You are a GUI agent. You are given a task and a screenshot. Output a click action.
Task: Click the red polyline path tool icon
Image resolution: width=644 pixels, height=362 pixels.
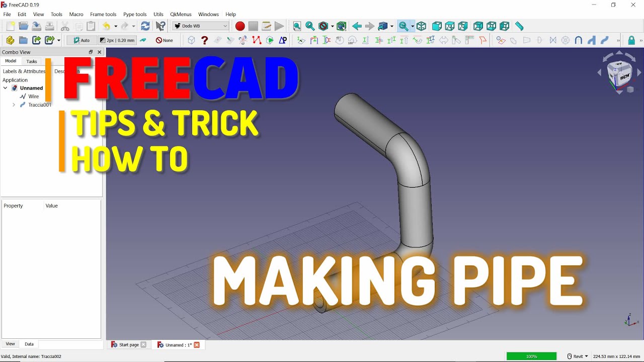(x=257, y=40)
